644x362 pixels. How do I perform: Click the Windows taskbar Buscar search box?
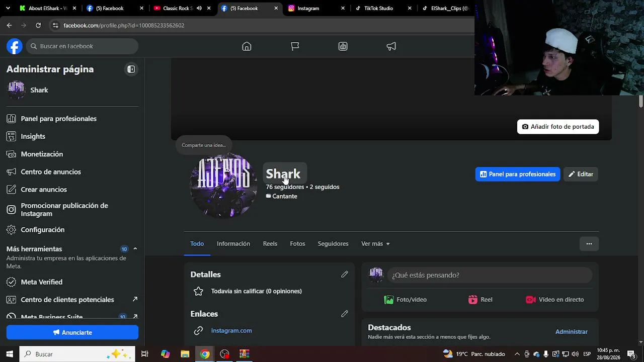[x=77, y=354]
